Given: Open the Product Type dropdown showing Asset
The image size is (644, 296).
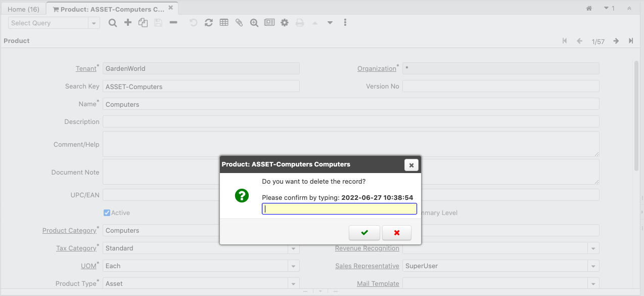Looking at the screenshot, I should pos(293,283).
